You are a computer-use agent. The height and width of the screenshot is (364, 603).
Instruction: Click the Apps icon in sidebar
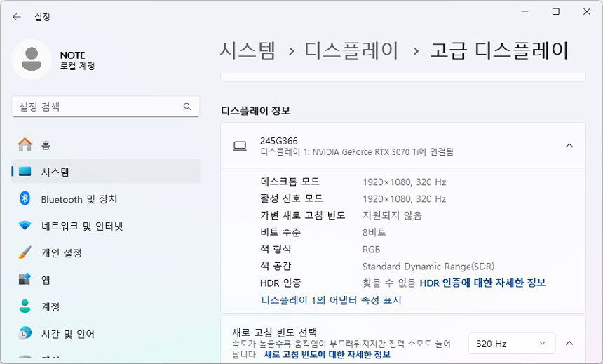coord(25,280)
